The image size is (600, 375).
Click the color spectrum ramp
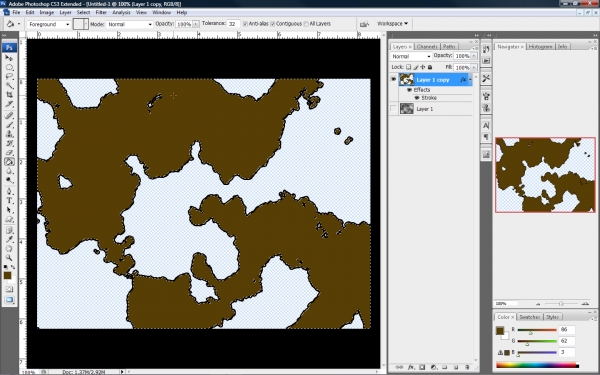point(537,365)
